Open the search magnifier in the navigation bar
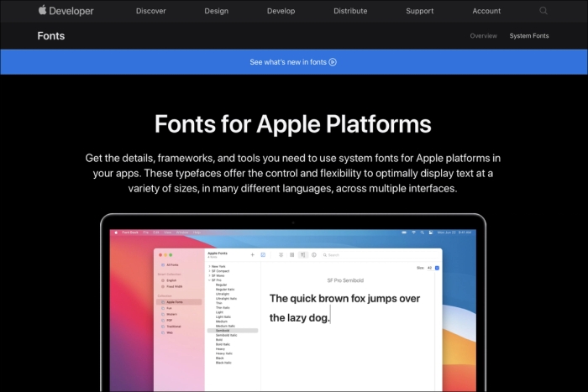Screen dimensions: 588x392 coord(543,11)
